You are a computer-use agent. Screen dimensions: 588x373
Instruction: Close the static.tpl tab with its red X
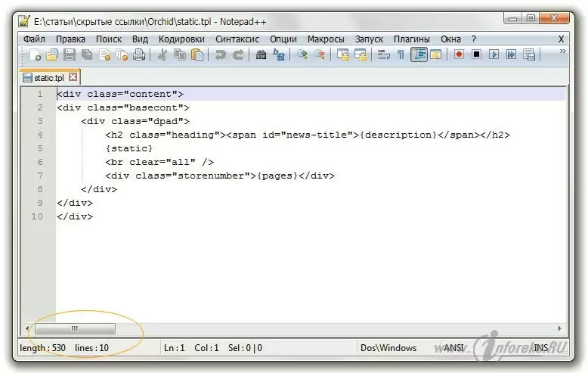[73, 77]
